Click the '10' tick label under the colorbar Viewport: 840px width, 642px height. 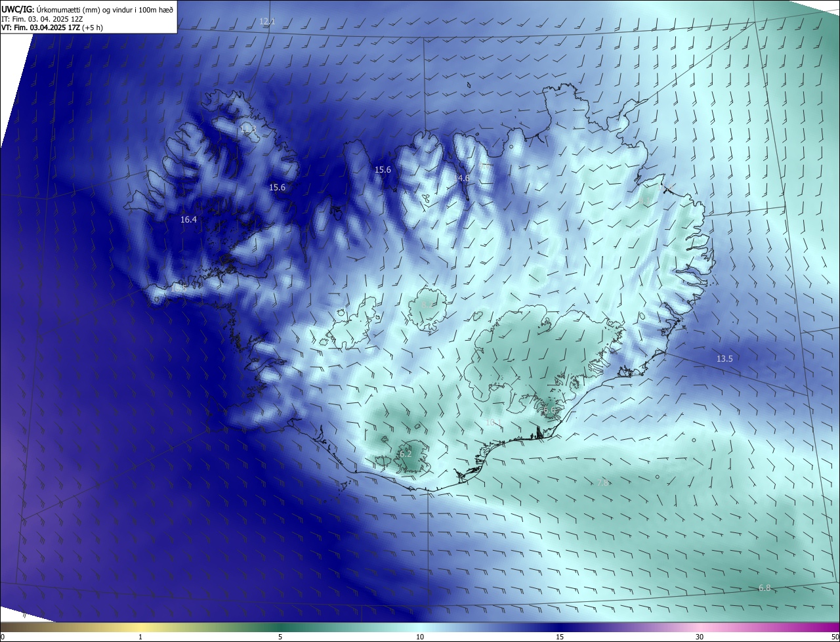(420, 637)
